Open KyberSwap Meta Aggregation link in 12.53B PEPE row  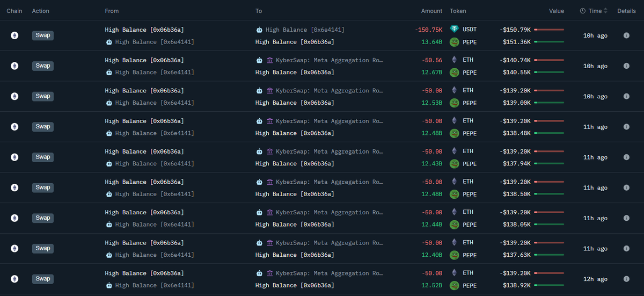tap(330, 90)
